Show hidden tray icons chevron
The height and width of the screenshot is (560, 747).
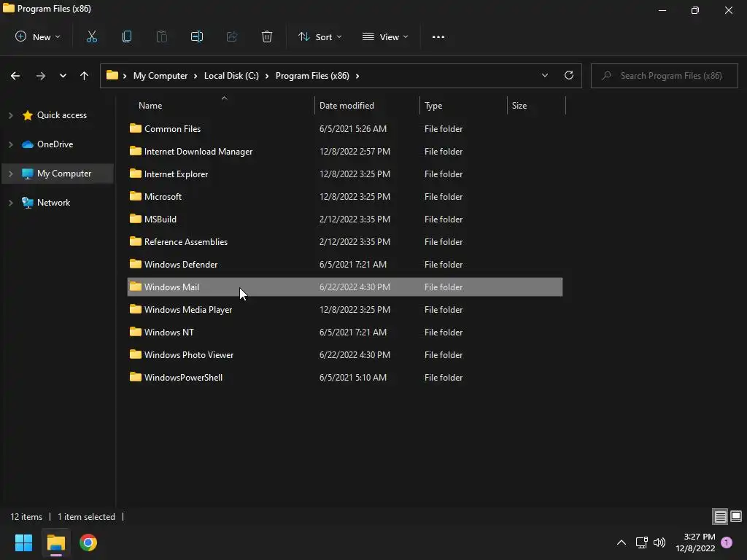coord(622,542)
